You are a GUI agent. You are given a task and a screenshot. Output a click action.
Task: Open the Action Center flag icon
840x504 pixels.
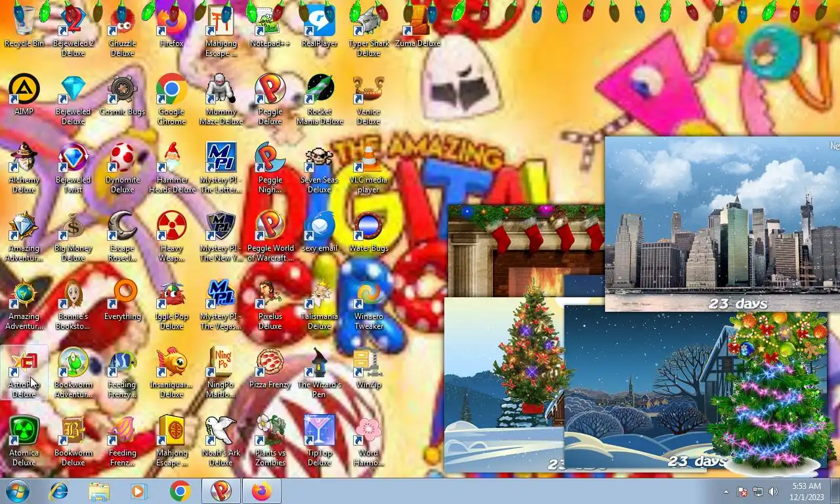[x=742, y=492]
